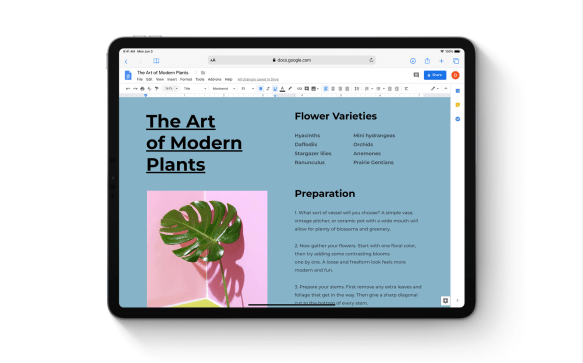The image size is (583, 363).
Task: Open the zoom level dropdown
Action: tap(171, 89)
